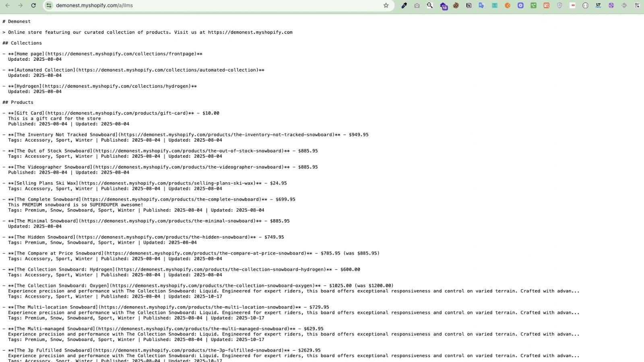Click the browser forward arrow
Viewport: 644px width, 362px height.
[x=20, y=6]
